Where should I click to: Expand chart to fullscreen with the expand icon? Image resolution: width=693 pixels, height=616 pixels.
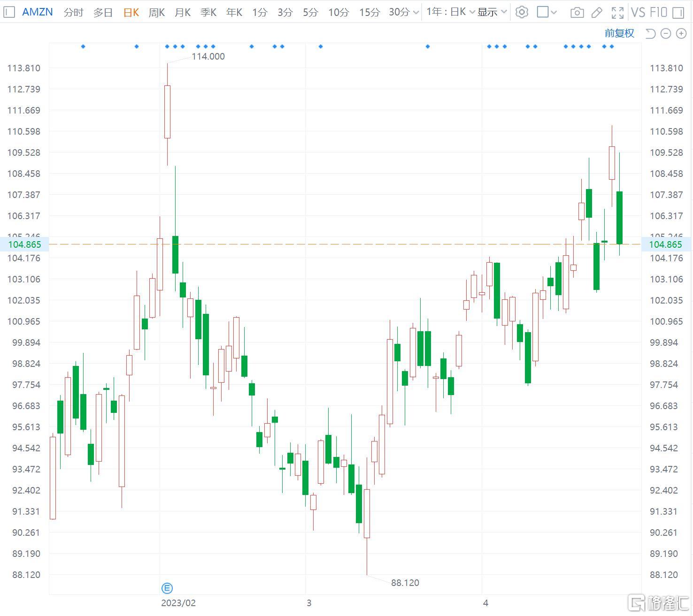coord(617,13)
